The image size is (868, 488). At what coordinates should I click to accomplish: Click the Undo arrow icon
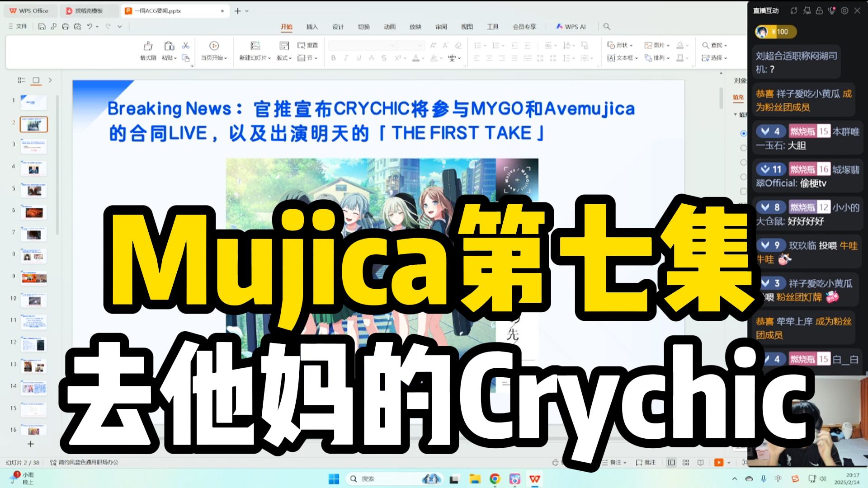[x=90, y=27]
